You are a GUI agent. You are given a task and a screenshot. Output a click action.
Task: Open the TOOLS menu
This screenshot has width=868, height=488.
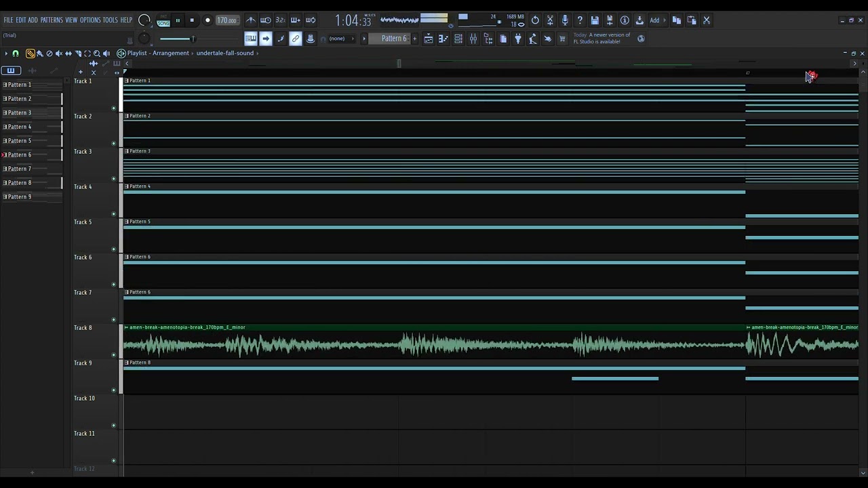pyautogui.click(x=111, y=20)
